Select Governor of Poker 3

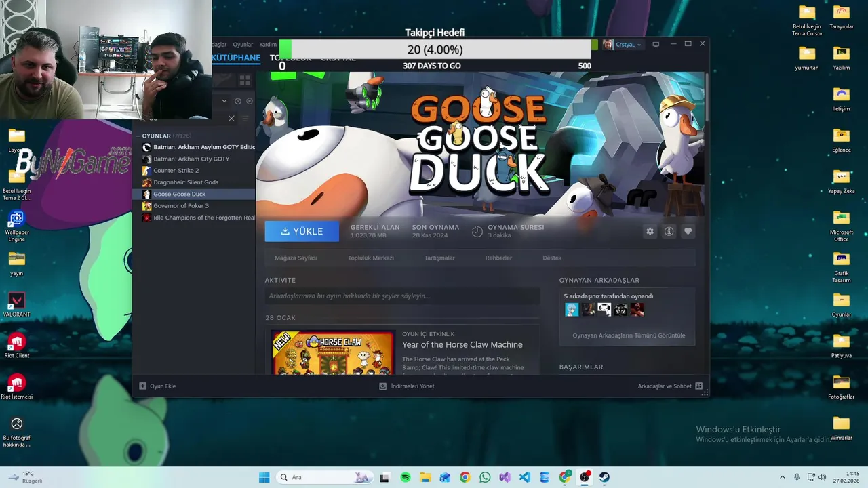[194, 205]
